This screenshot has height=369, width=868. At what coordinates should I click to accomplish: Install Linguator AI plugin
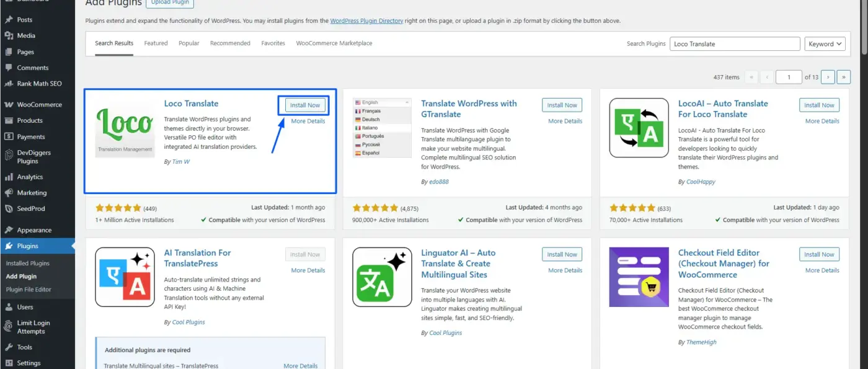[x=562, y=255]
